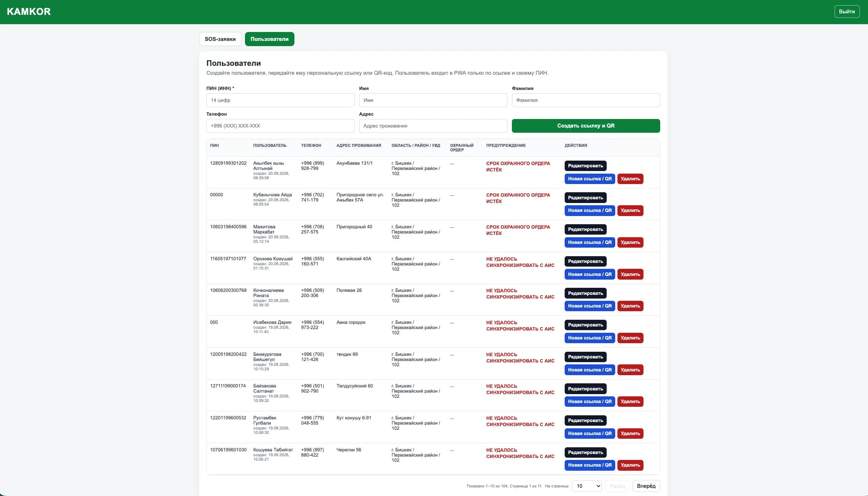Click the ПРЕДУПРЕЖДЕНИЕ column header

pos(506,145)
